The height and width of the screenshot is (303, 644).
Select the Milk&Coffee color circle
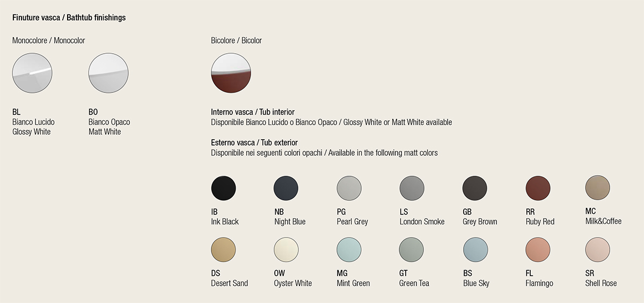click(597, 187)
